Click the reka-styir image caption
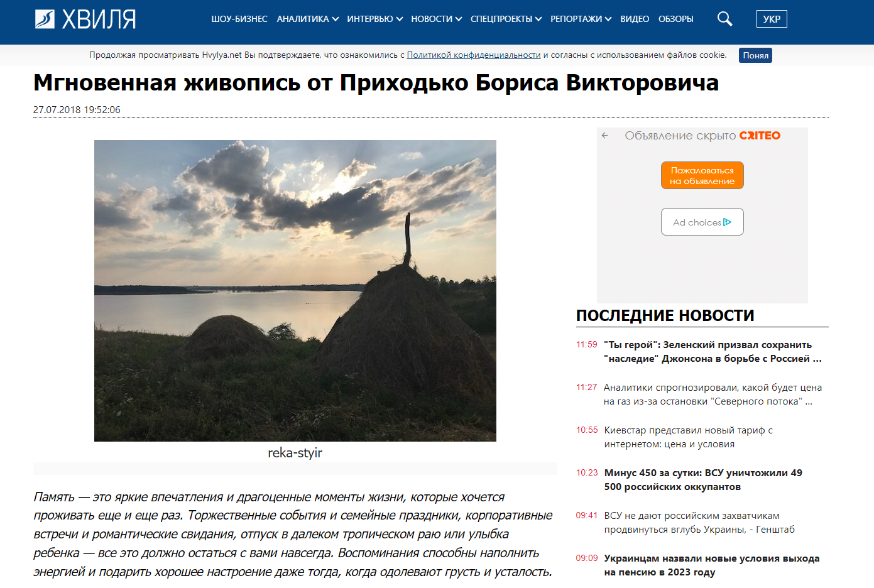 point(295,453)
